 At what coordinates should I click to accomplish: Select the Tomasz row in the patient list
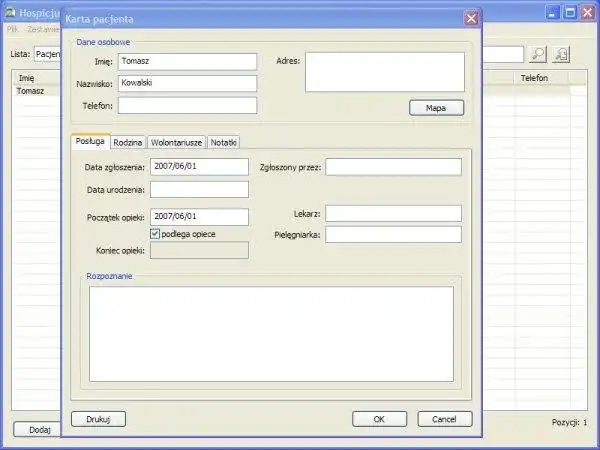37,91
